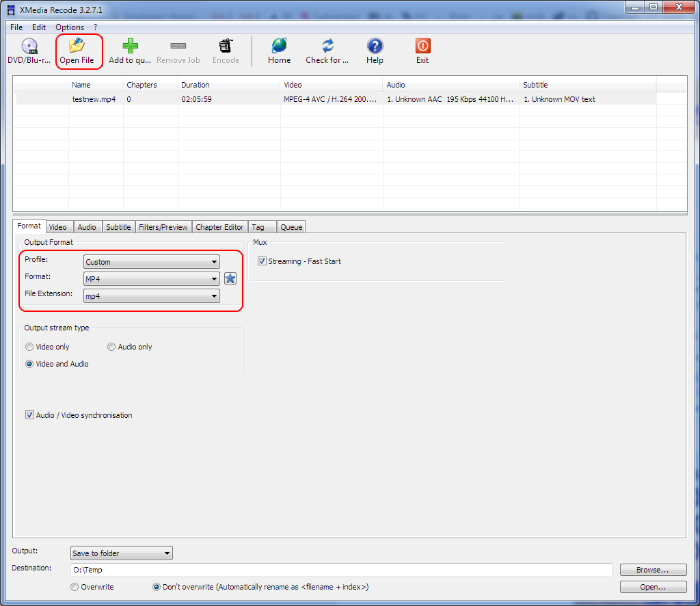Click the XMedia Recode title bar icon

click(11, 10)
